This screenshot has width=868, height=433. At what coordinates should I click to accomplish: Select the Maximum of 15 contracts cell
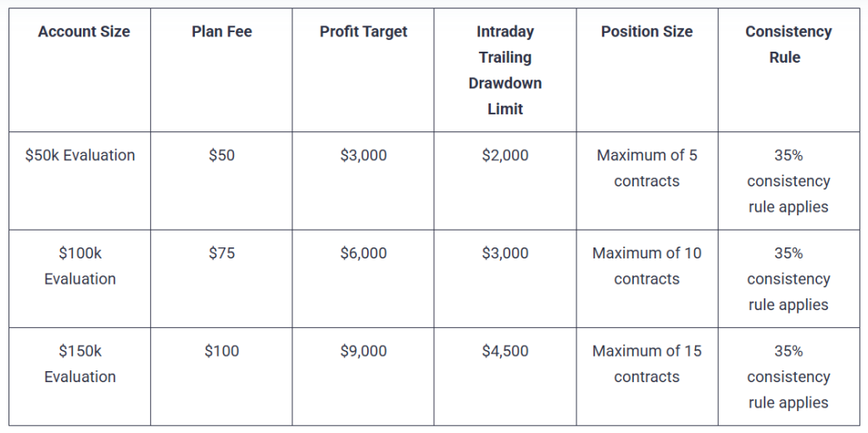pyautogui.click(x=647, y=364)
